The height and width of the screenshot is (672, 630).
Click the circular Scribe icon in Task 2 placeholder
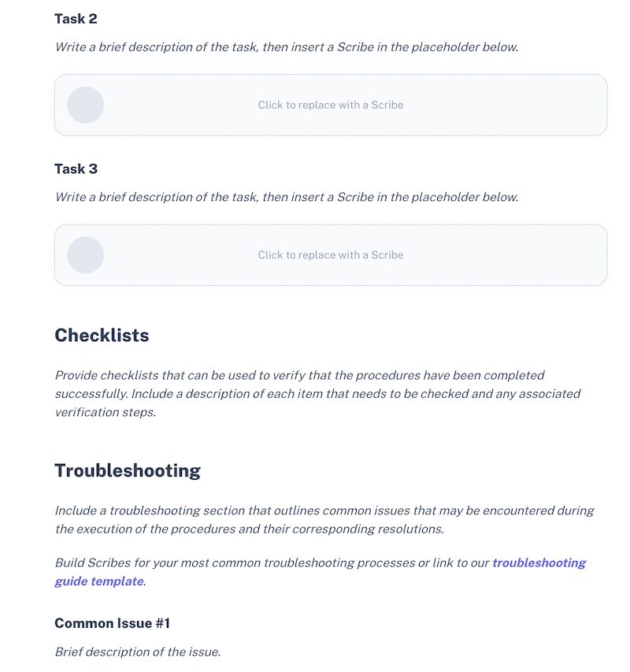pyautogui.click(x=85, y=105)
